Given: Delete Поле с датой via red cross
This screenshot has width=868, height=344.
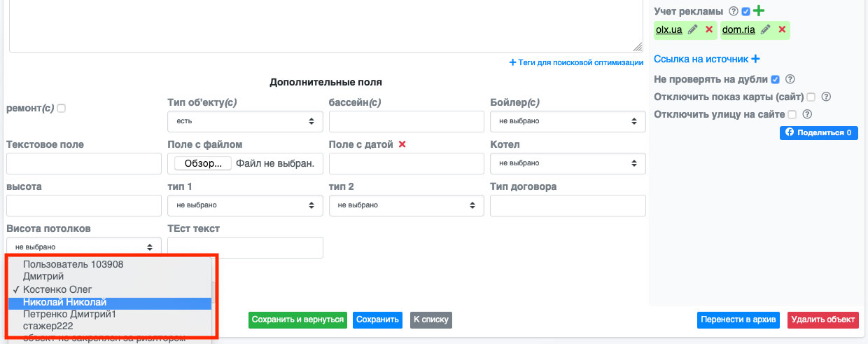Looking at the screenshot, I should click(x=402, y=144).
